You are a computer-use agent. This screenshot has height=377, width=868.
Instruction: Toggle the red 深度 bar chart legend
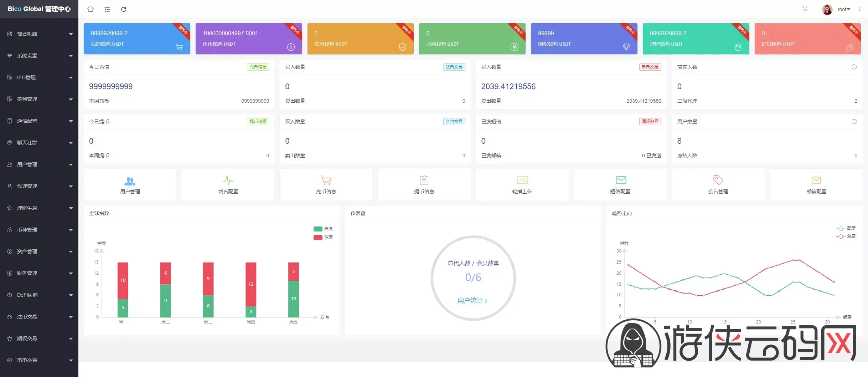(x=323, y=237)
